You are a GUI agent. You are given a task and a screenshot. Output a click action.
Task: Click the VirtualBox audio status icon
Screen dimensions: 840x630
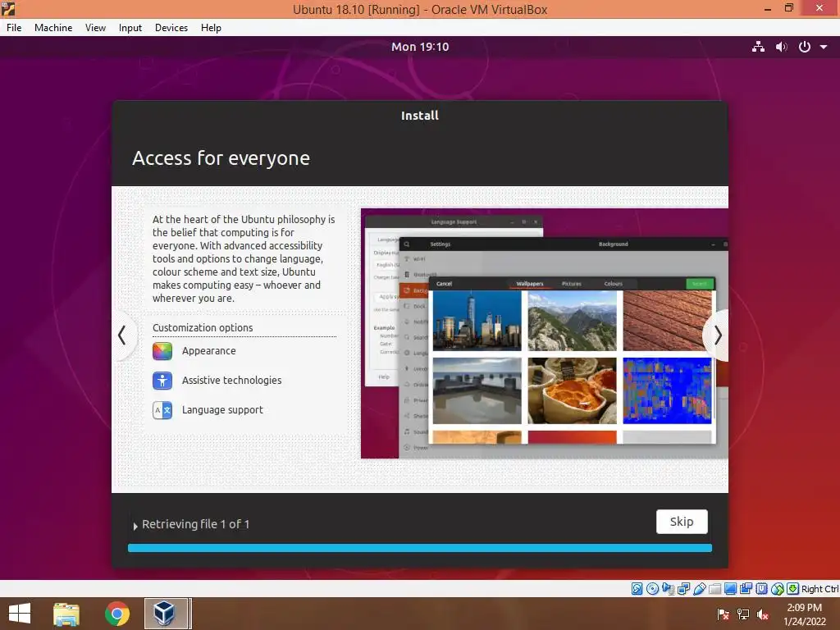pos(668,589)
